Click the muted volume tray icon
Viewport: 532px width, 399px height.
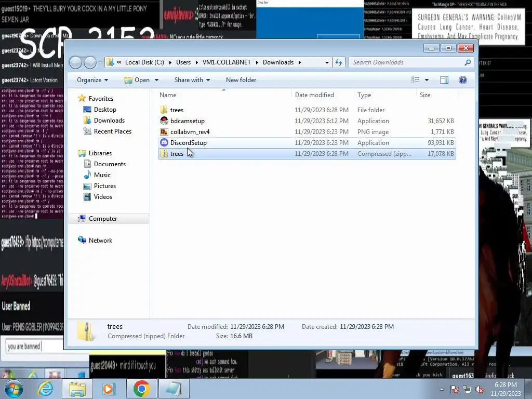point(480,389)
